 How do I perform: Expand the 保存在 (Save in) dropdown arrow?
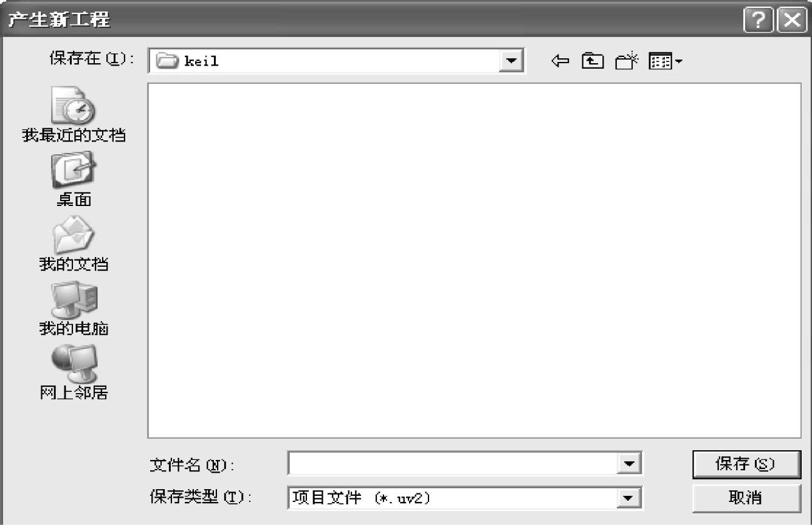(511, 61)
